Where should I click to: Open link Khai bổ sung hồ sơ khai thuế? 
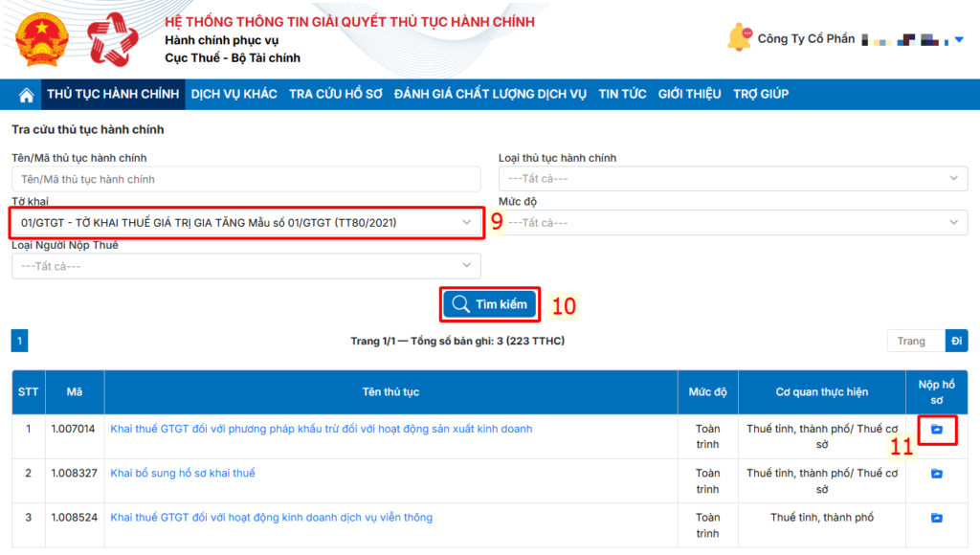[x=183, y=474]
